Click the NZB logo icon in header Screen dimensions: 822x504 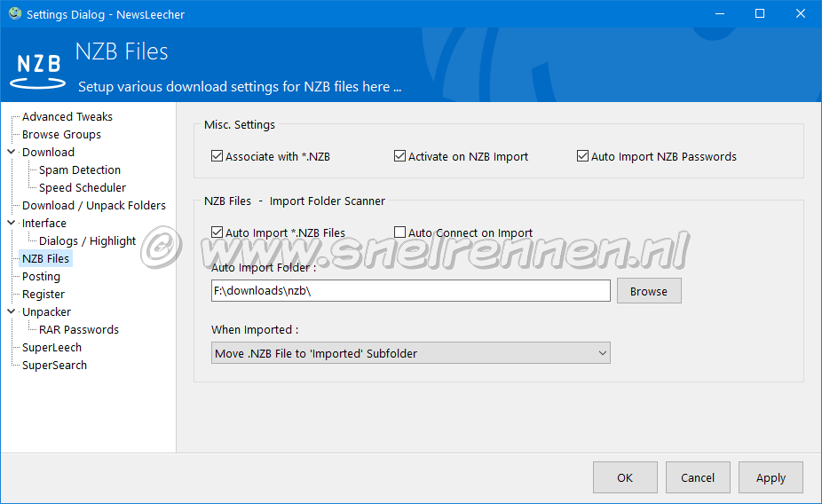point(38,70)
